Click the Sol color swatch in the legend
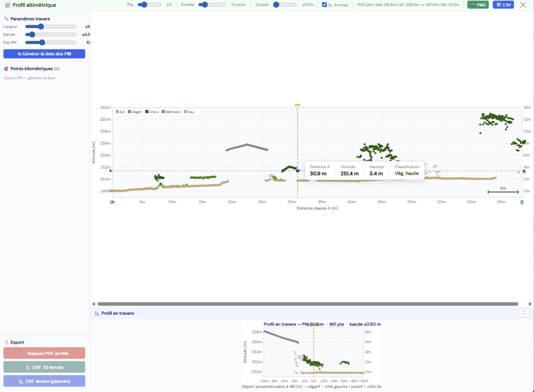 (x=117, y=112)
